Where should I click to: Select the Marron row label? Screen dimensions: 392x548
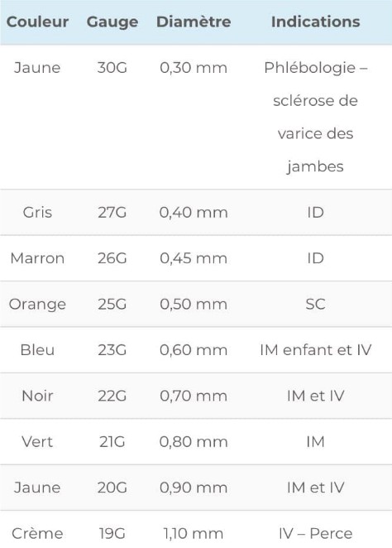point(37,258)
